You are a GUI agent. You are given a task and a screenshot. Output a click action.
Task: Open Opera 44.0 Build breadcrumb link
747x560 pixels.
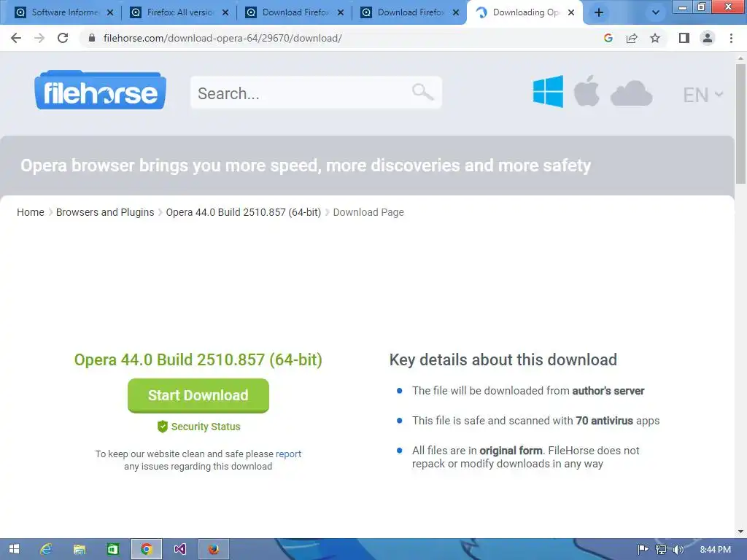click(244, 212)
